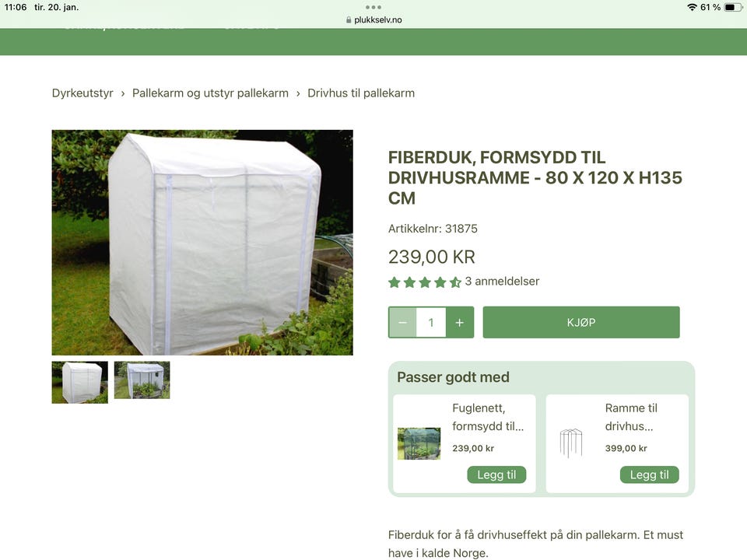Tap the plukkselv.no address bar

click(374, 20)
